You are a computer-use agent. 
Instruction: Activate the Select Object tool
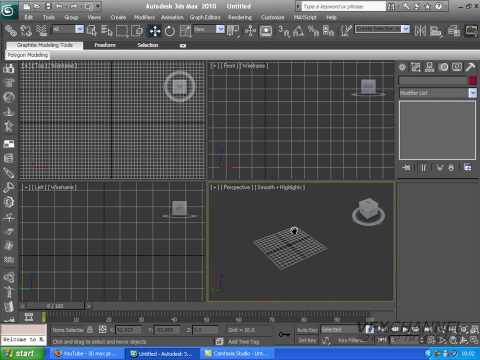click(x=91, y=31)
